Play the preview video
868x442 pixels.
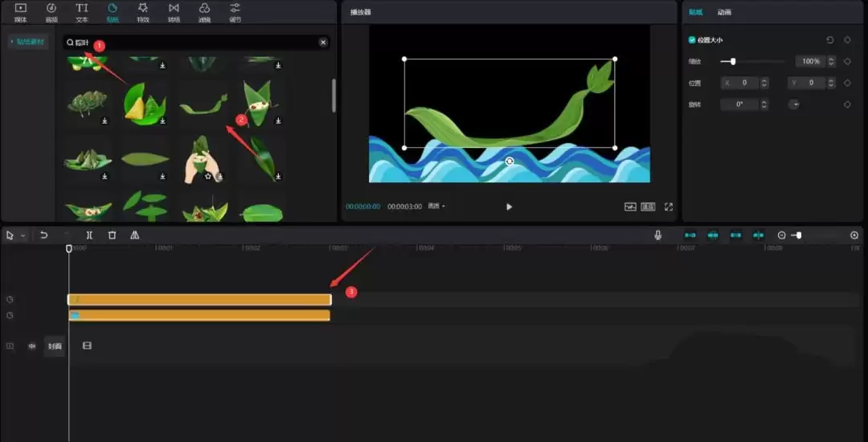(x=510, y=207)
